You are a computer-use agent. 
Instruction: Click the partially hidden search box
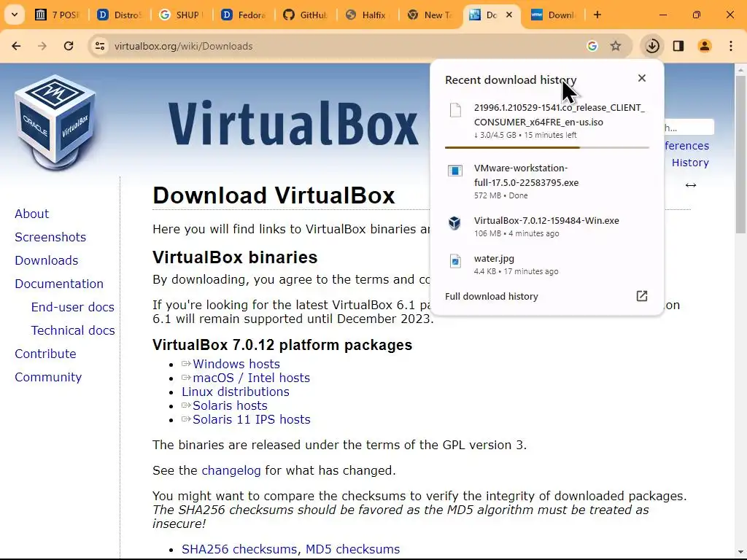tap(689, 127)
